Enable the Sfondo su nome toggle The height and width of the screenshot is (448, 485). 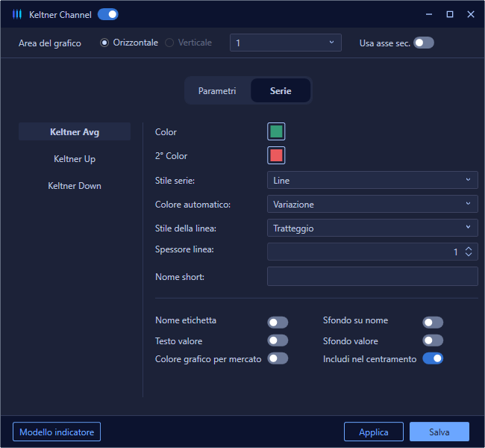coord(433,323)
